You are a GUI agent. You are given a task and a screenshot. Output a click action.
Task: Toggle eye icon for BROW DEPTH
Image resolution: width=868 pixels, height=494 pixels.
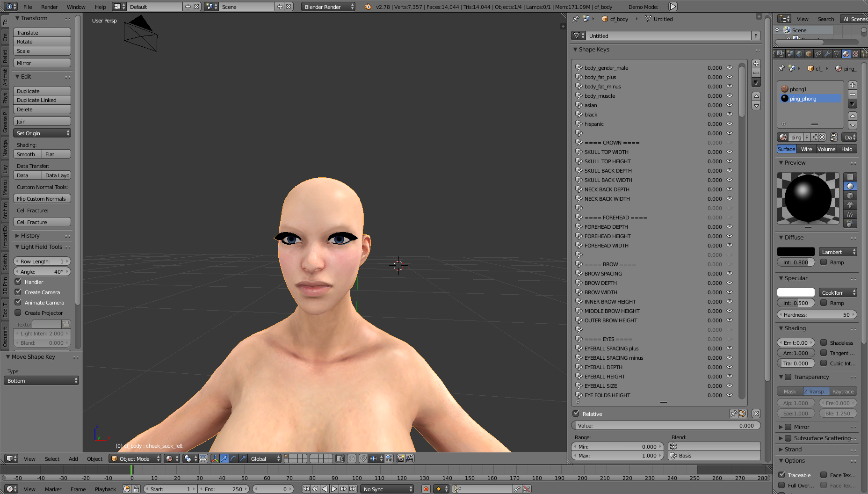pos(729,283)
